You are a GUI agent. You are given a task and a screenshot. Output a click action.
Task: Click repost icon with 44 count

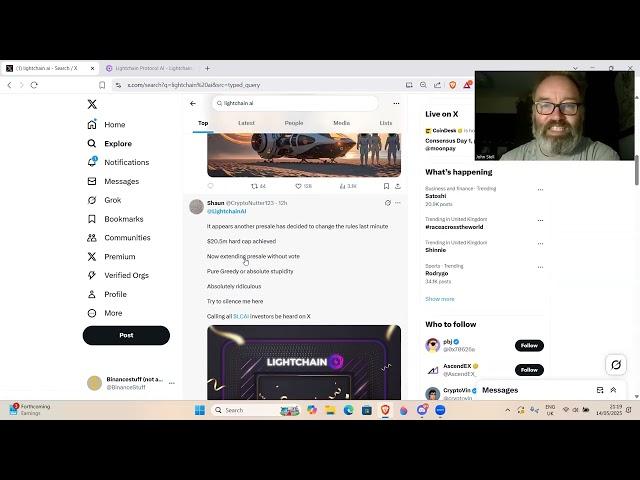coord(258,186)
